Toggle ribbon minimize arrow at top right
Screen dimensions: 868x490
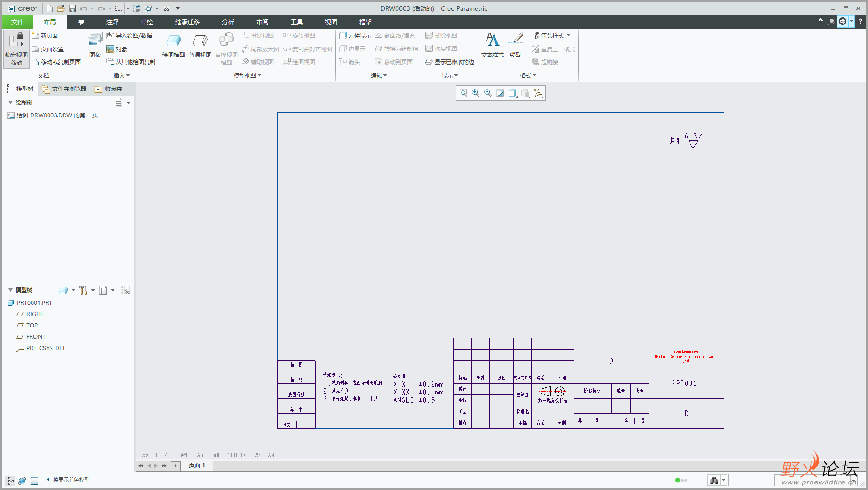(820, 21)
